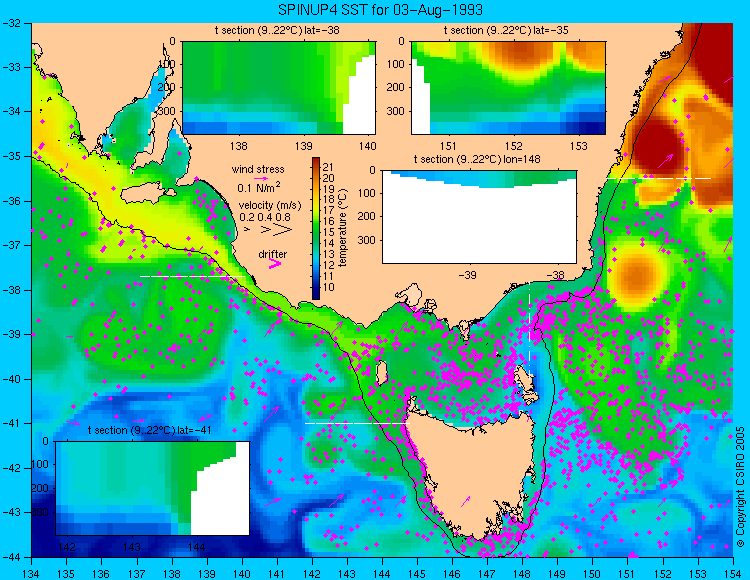This screenshot has height=580, width=750.
Task: Open the lon=148 temperature section plot
Action: click(x=479, y=217)
